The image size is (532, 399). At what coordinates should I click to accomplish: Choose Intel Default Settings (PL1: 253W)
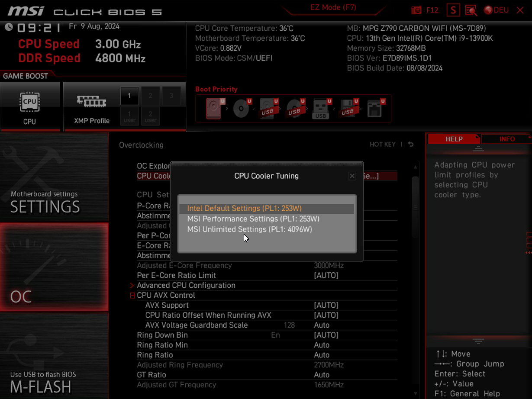(267, 209)
